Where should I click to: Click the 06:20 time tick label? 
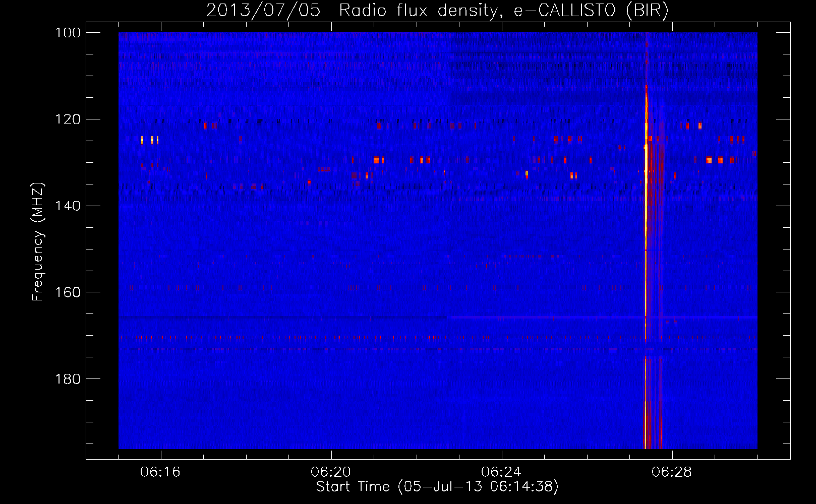point(331,472)
